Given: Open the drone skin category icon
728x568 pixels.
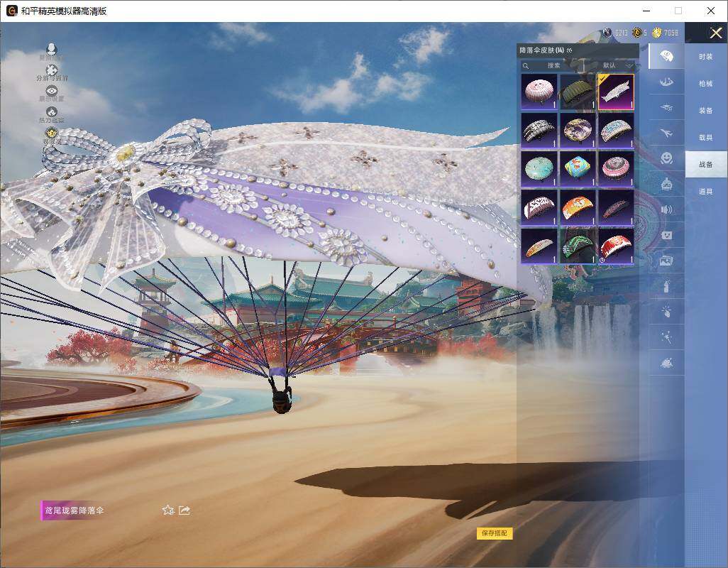Looking at the screenshot, I should coord(666,108).
